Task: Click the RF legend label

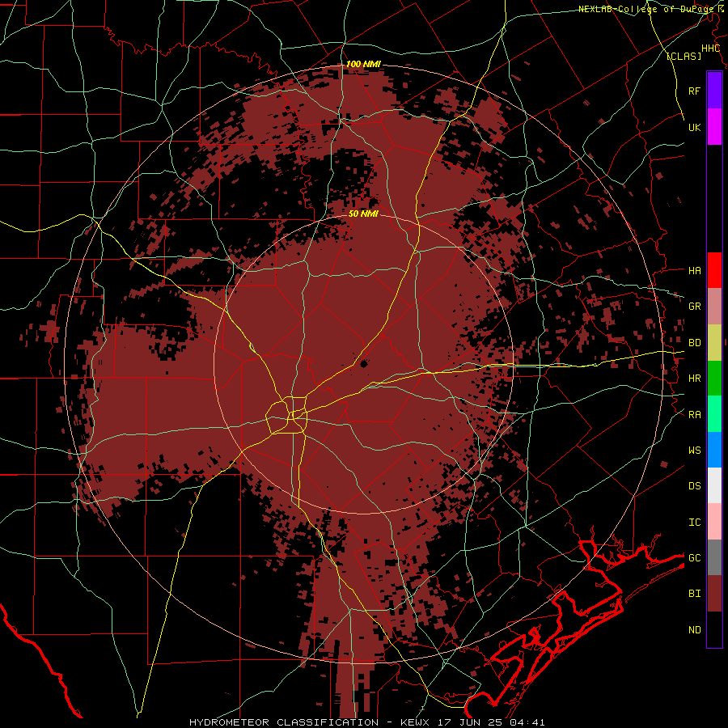Action: pos(694,91)
